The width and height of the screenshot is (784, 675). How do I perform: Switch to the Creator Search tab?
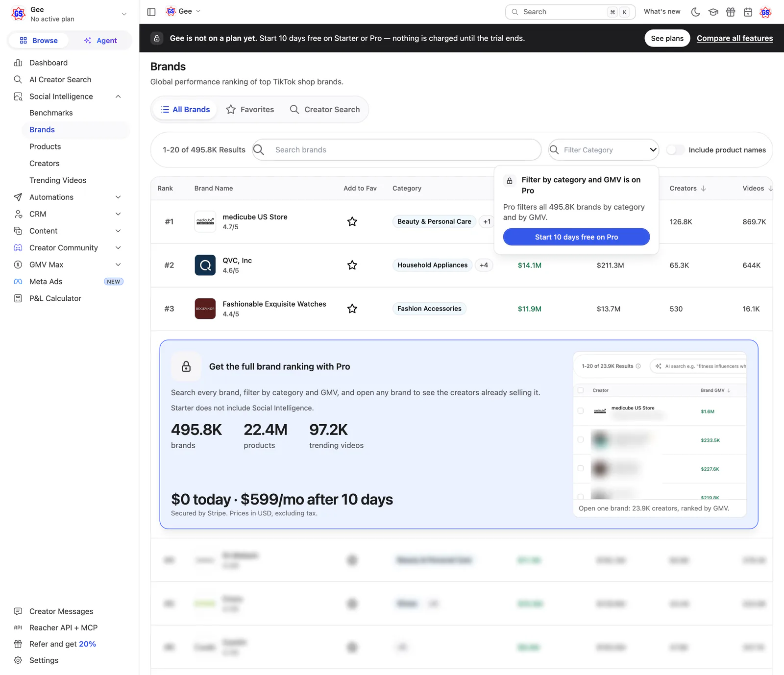pos(325,110)
